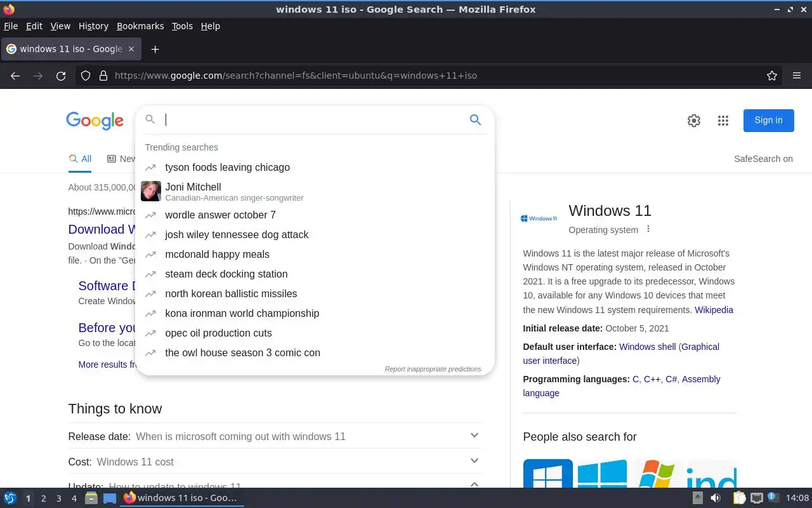
Task: Click 'Report inappropriate predictions'
Action: click(x=433, y=369)
